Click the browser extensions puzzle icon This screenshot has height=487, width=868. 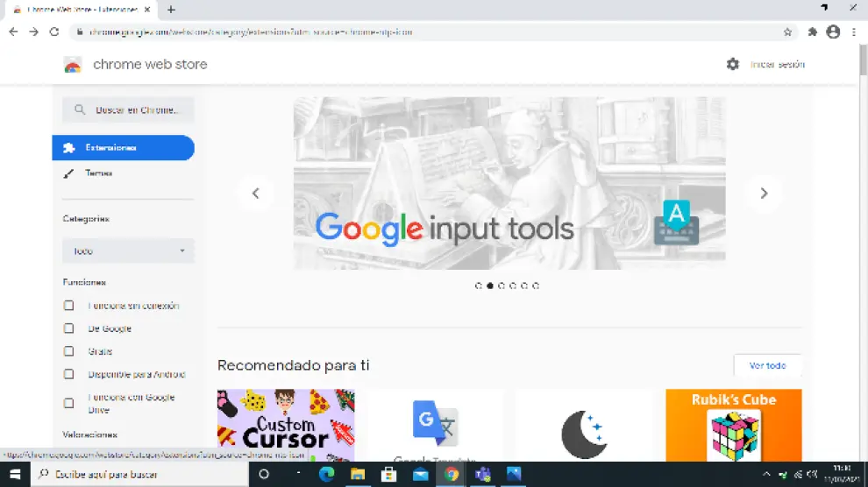pos(812,32)
